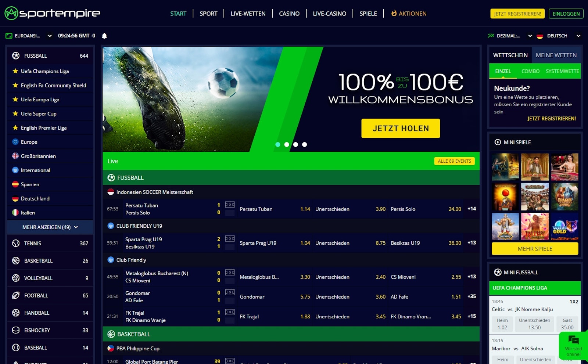
Task: Select the Volleyball sport icon
Action: (x=16, y=278)
